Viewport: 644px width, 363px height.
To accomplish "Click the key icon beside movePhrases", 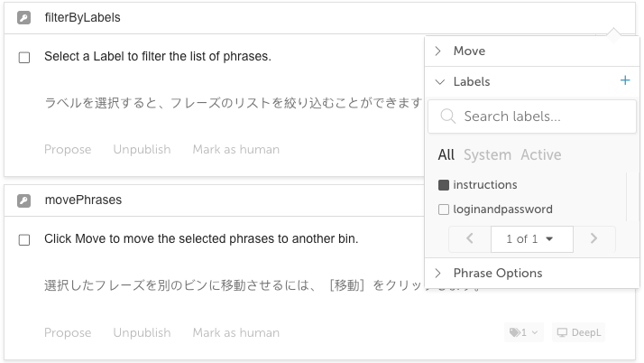I will [23, 200].
